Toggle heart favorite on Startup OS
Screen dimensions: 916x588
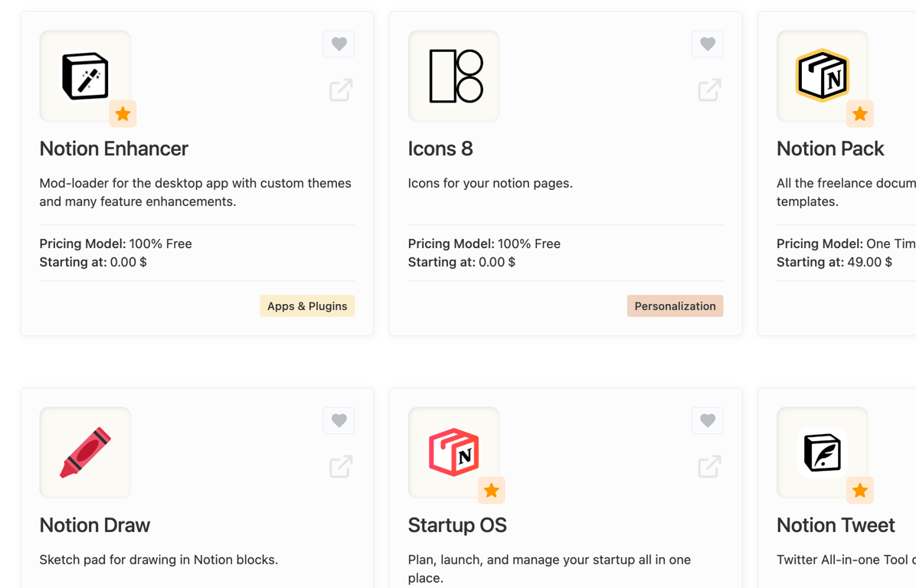(707, 420)
